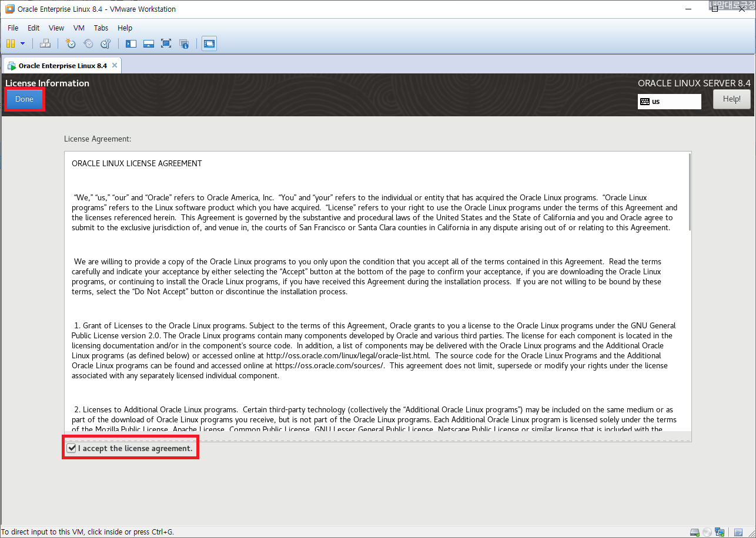
Task: Click the paragraph starting "We are willing to provide"
Action: click(366, 277)
